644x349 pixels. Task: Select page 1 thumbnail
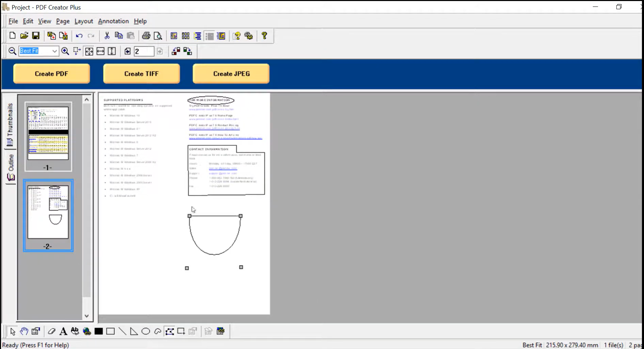[x=48, y=136]
